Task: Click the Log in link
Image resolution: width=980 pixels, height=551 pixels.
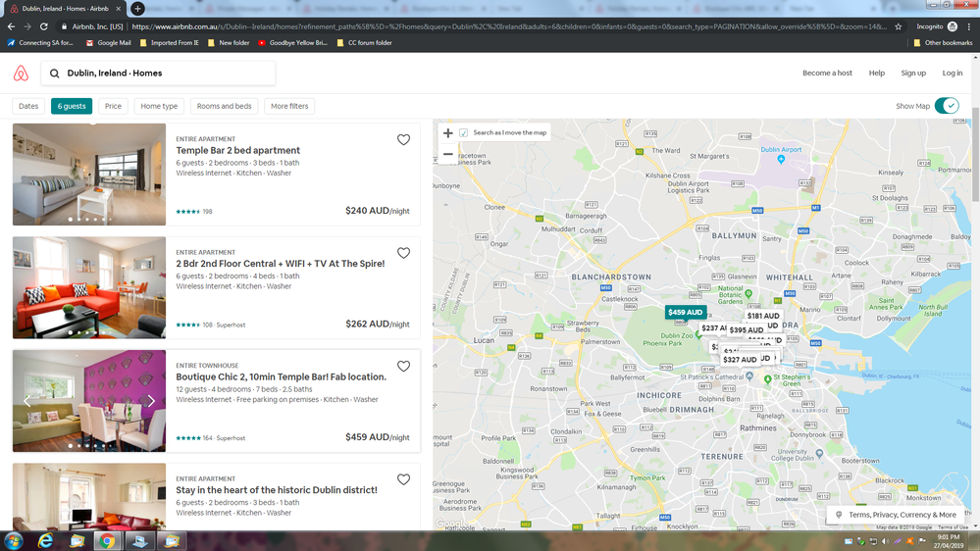Action: [x=952, y=74]
